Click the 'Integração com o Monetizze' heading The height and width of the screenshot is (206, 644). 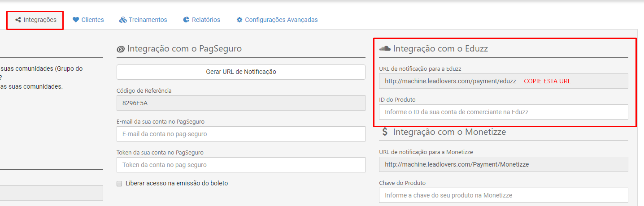(x=449, y=132)
